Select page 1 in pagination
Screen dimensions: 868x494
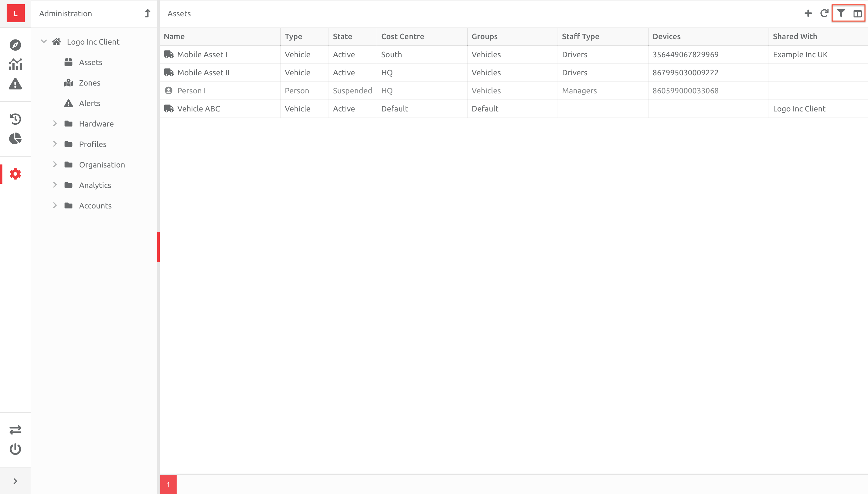click(168, 484)
